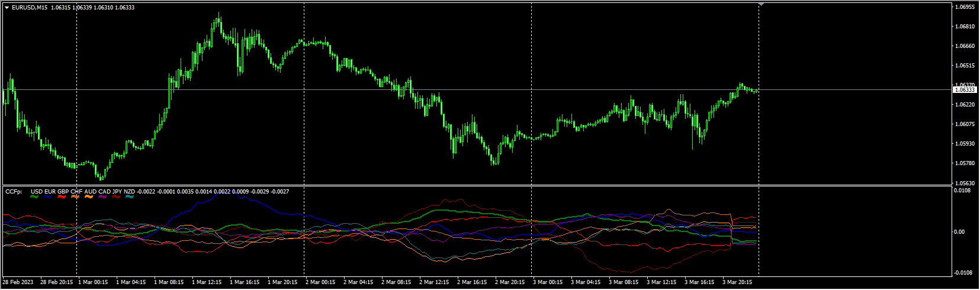Click the purple CAD legend marker

pyautogui.click(x=103, y=196)
